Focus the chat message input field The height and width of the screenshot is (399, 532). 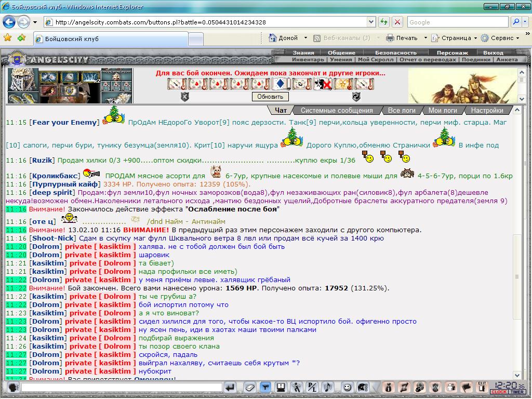coord(122,387)
